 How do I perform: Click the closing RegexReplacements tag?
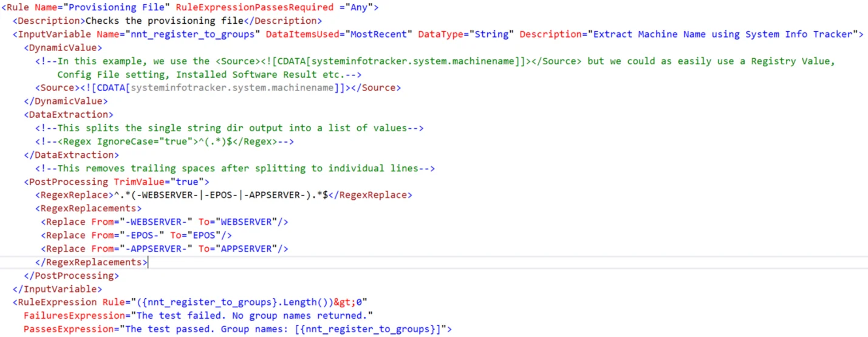(91, 262)
